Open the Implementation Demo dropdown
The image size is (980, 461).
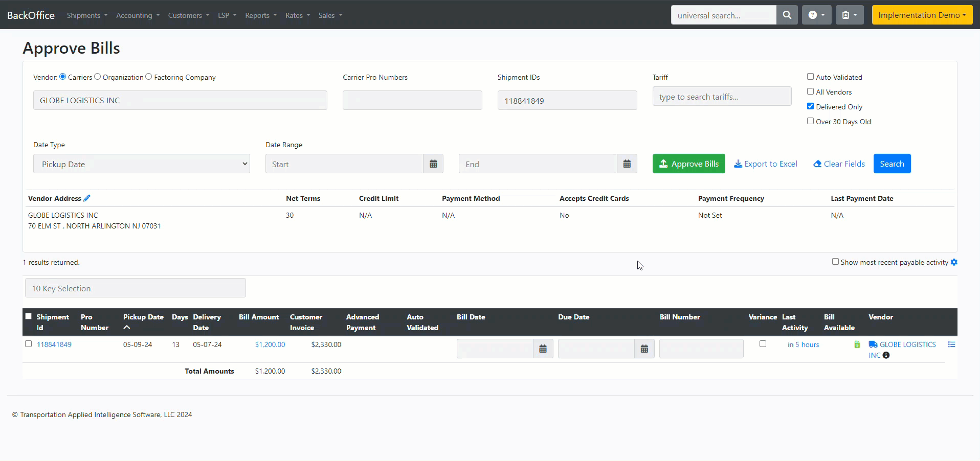[922, 15]
